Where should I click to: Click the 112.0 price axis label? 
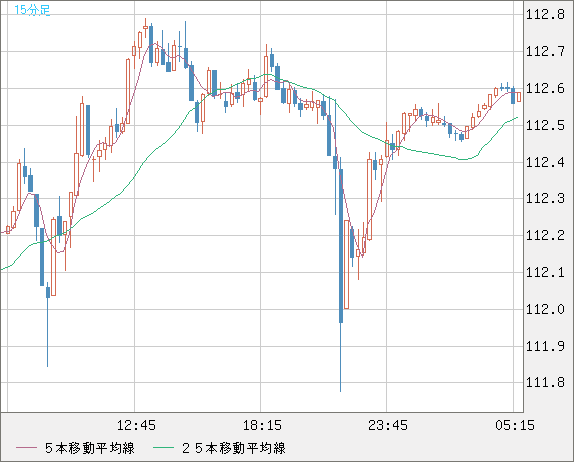545,309
